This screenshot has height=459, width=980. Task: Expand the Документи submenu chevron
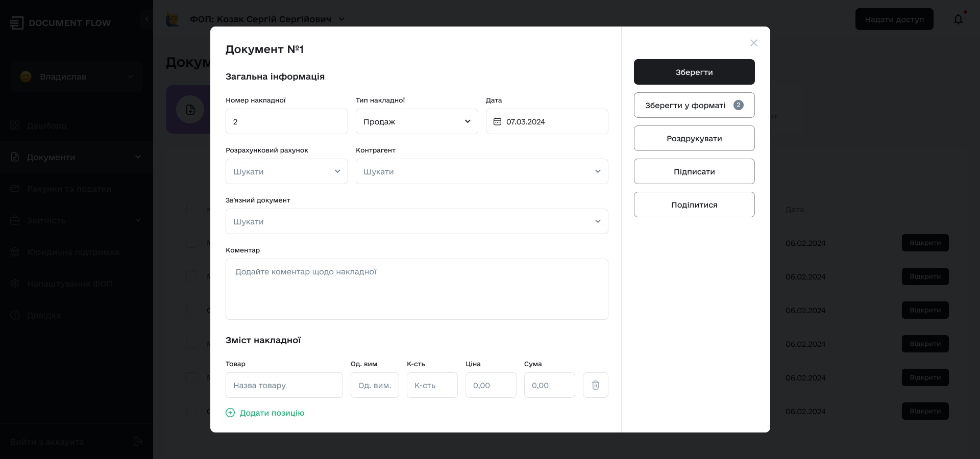[x=138, y=157]
